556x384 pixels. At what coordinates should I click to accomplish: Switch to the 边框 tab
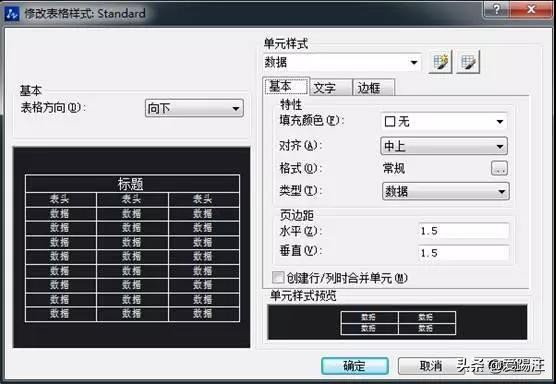pyautogui.click(x=373, y=88)
